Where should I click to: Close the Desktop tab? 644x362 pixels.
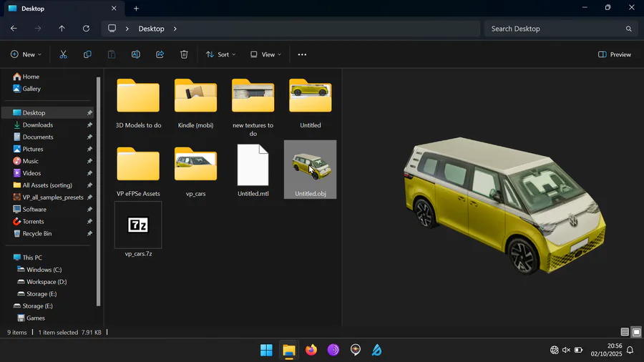coord(114,8)
